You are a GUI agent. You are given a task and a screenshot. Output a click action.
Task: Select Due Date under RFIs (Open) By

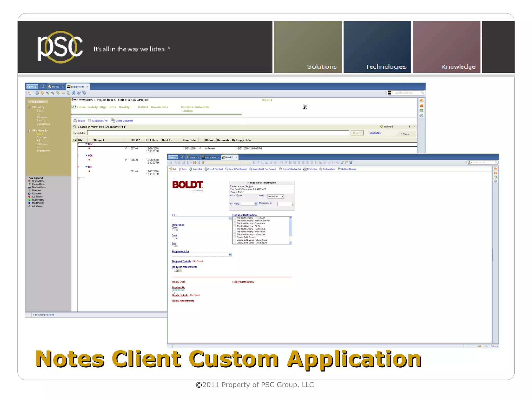[42, 137]
